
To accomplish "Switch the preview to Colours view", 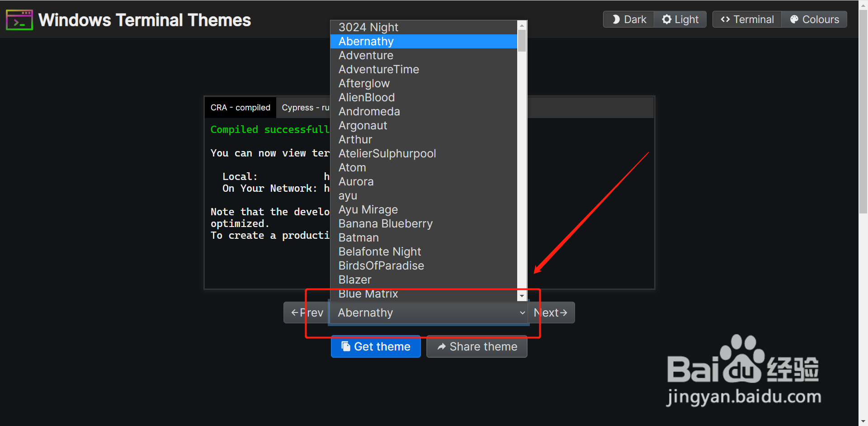I will tap(814, 19).
